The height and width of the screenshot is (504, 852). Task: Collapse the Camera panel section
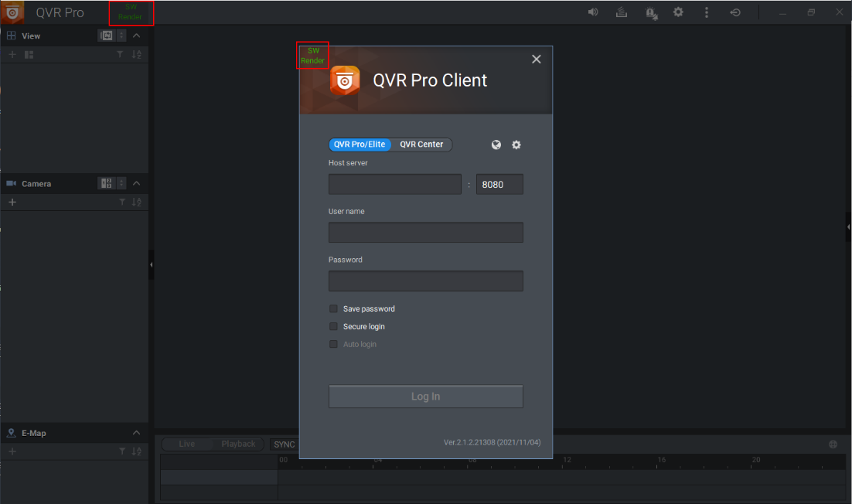pyautogui.click(x=137, y=183)
